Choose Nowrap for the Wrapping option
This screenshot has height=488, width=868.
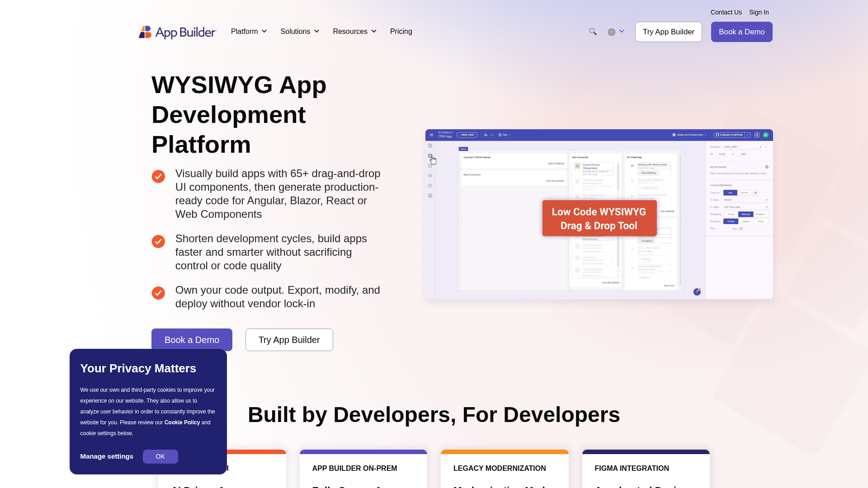(745, 214)
